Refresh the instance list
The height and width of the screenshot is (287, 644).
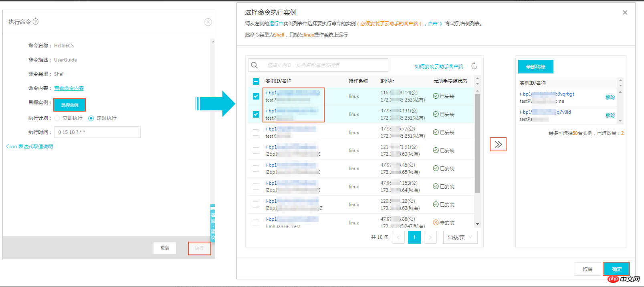[474, 66]
